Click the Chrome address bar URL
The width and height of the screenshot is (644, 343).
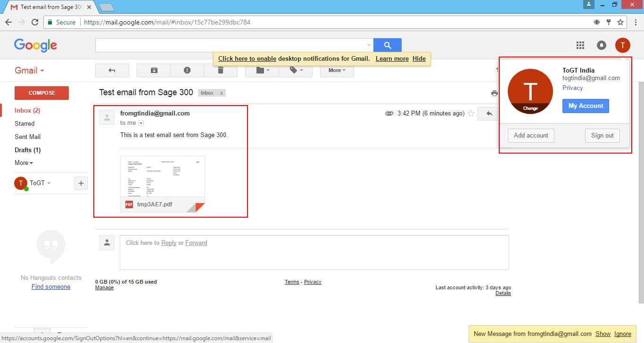[167, 22]
